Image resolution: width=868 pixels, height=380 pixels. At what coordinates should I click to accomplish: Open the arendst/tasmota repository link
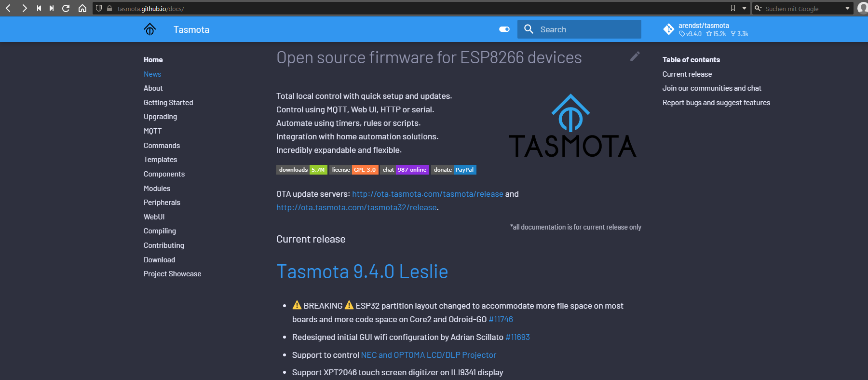click(x=704, y=26)
